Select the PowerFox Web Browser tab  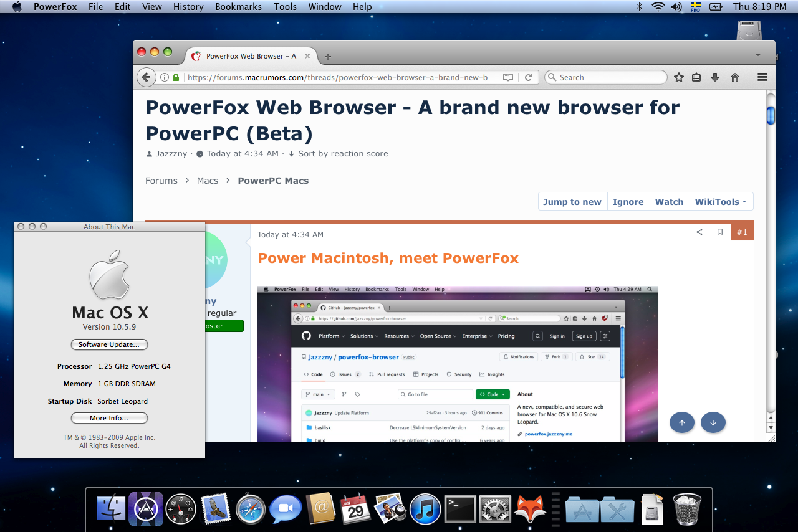pyautogui.click(x=252, y=55)
